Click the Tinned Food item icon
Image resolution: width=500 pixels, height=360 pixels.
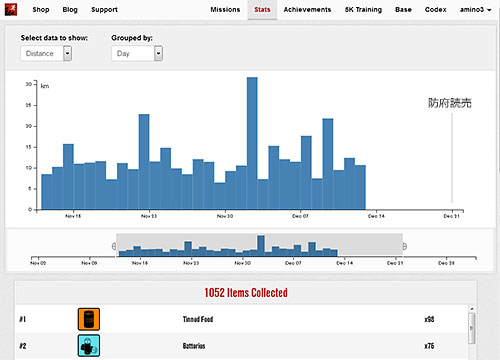89,319
